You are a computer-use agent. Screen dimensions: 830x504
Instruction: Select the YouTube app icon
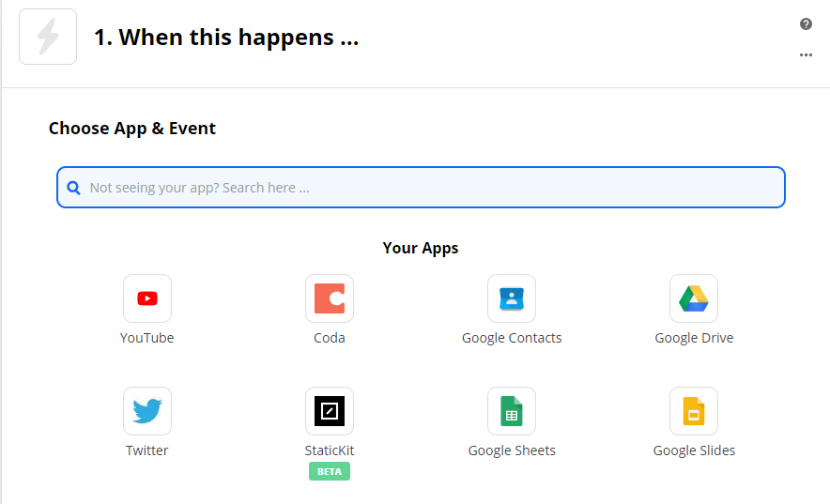tap(147, 298)
